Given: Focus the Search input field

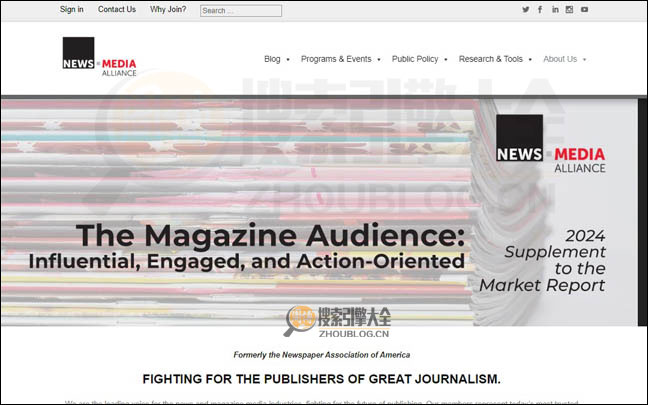Looking at the screenshot, I should click(x=241, y=11).
